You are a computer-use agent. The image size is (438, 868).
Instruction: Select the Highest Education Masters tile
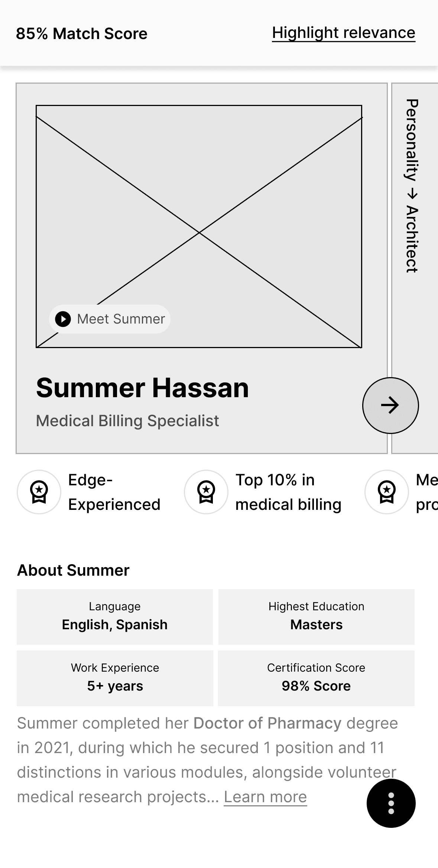point(316,617)
